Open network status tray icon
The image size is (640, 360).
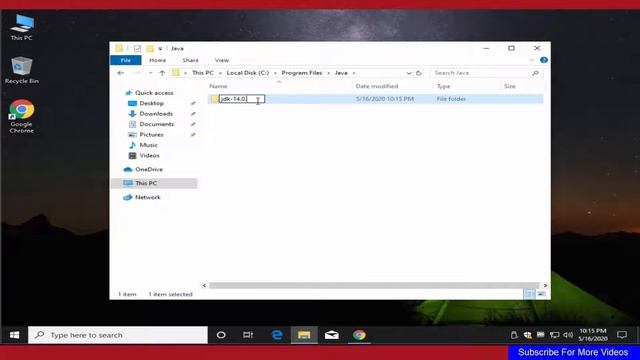[x=554, y=335]
